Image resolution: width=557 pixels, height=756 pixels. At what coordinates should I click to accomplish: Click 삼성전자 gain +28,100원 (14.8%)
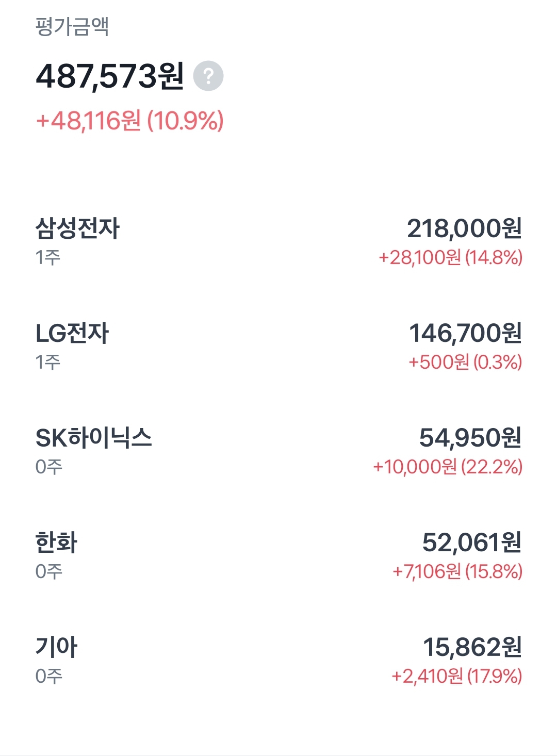tap(450, 257)
